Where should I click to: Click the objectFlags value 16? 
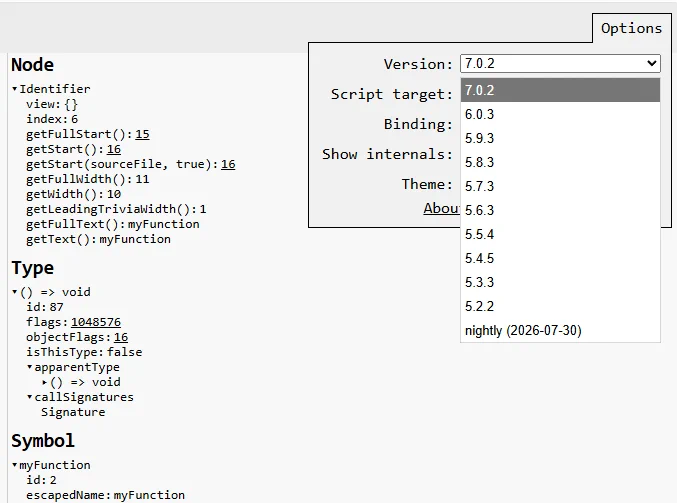(x=121, y=337)
